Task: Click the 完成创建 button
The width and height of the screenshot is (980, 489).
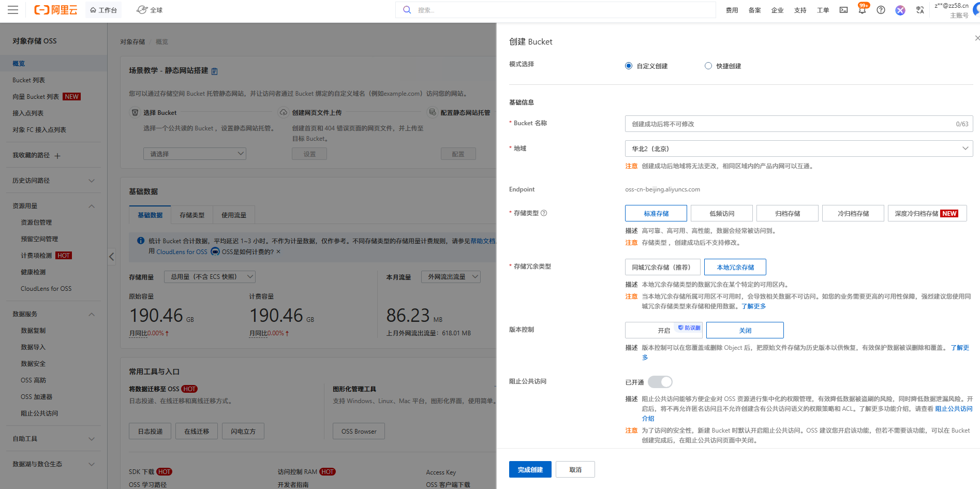Action: click(x=530, y=469)
